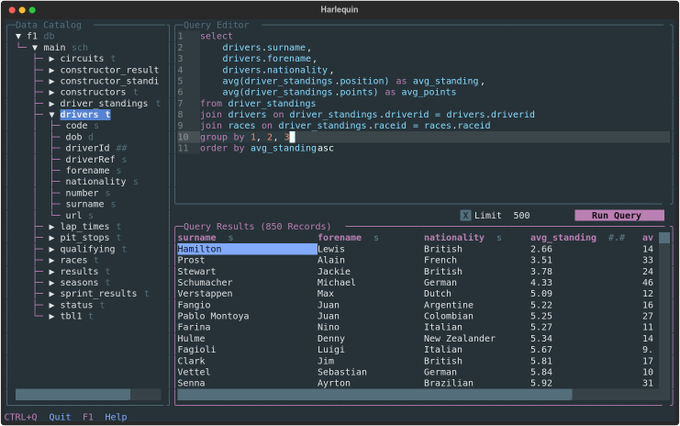
Task: Expand the tbl1 table arrow
Action: pyautogui.click(x=52, y=316)
